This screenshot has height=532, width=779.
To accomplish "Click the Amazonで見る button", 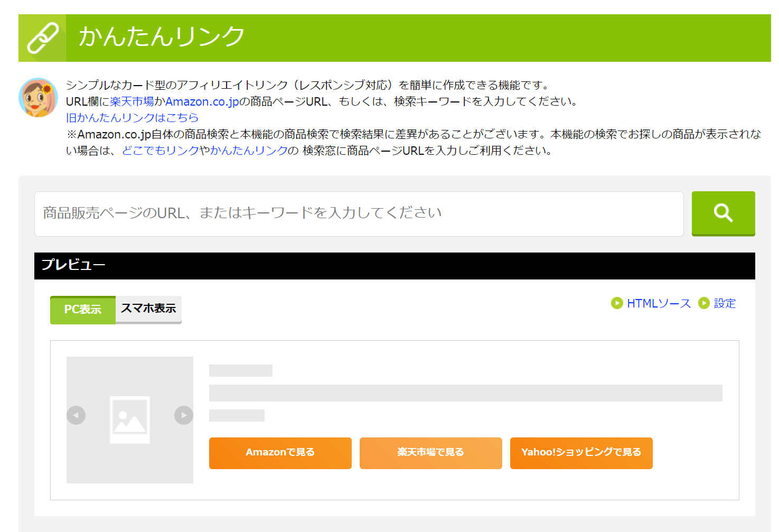I will tap(280, 453).
